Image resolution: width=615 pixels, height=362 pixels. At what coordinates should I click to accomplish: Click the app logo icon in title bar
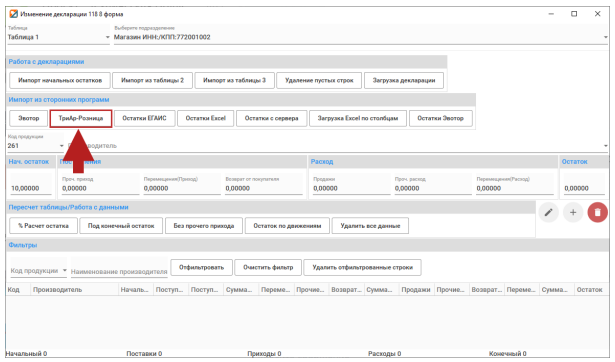click(x=14, y=14)
